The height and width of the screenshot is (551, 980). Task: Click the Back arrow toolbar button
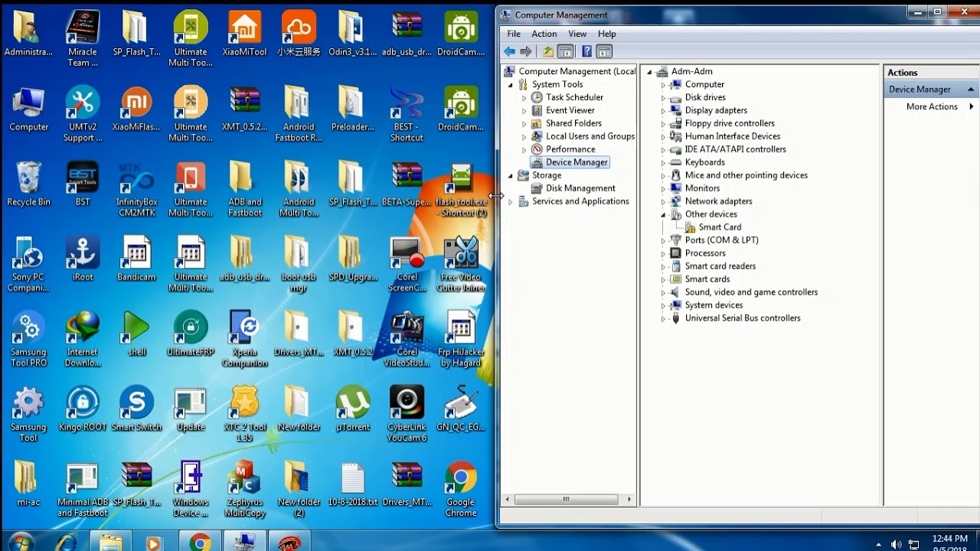click(x=509, y=51)
